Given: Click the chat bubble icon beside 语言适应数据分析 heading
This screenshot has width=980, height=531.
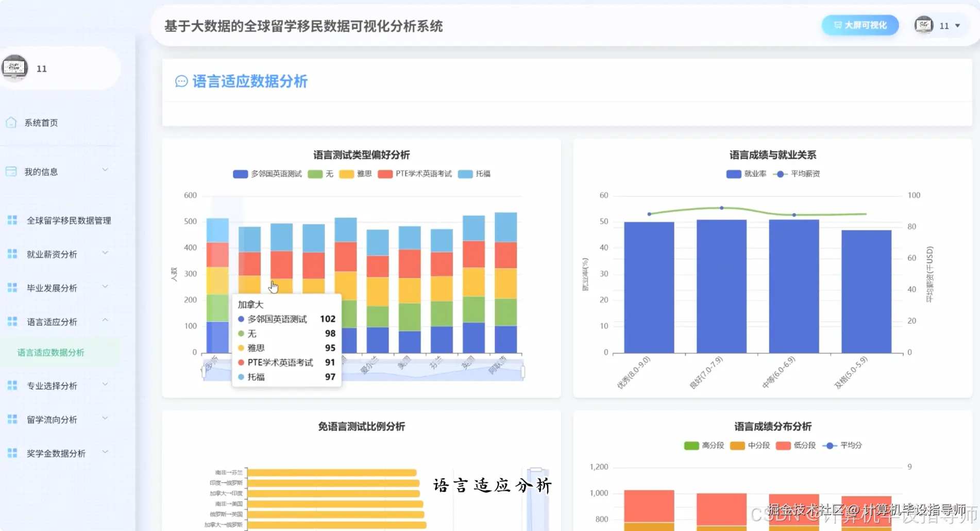Looking at the screenshot, I should (180, 81).
